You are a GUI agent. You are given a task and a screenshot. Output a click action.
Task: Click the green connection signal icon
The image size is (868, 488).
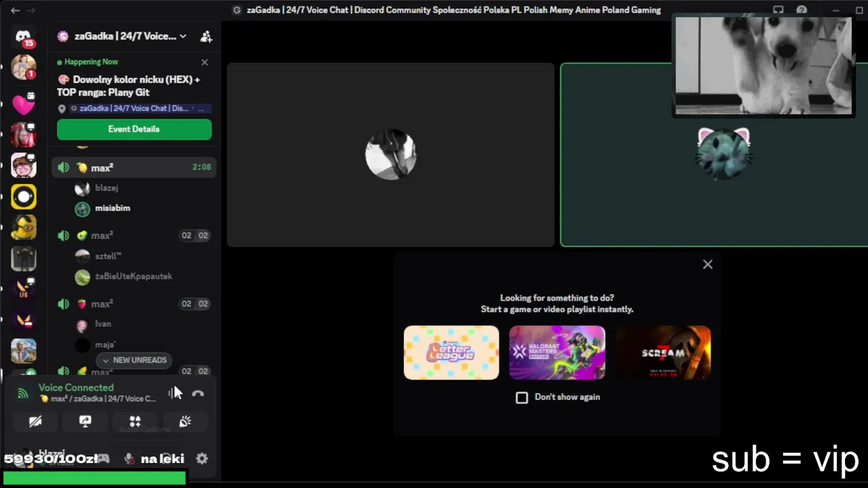[23, 393]
